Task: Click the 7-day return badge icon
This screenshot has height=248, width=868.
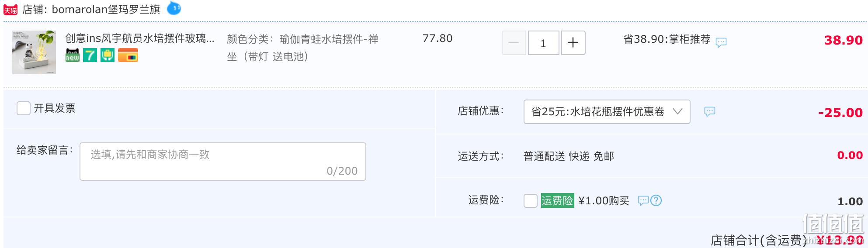Action: [x=90, y=55]
